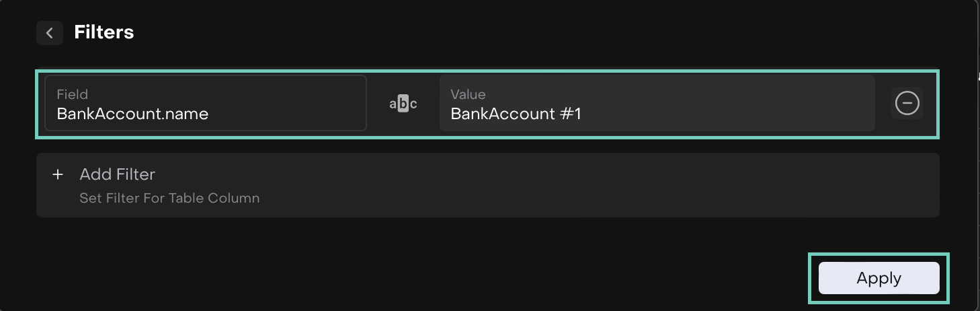The width and height of the screenshot is (980, 311).
Task: Click the back chevron beside Filters
Action: point(49,33)
